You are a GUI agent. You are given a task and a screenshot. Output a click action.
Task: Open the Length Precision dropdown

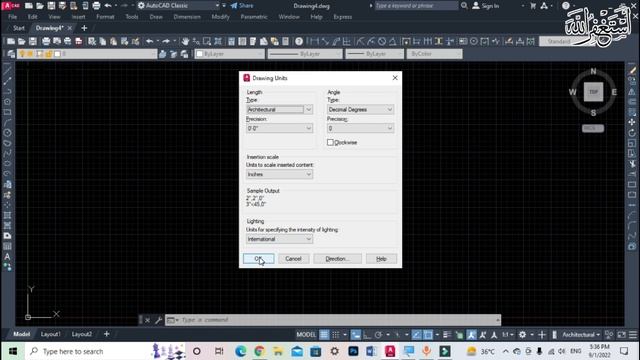pos(280,128)
